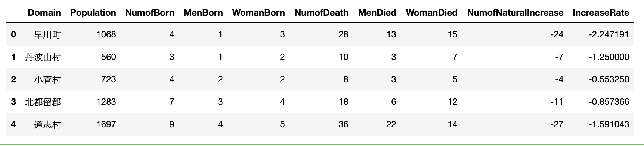This screenshot has width=644, height=146.
Task: Select the Population column header
Action: 93,13
